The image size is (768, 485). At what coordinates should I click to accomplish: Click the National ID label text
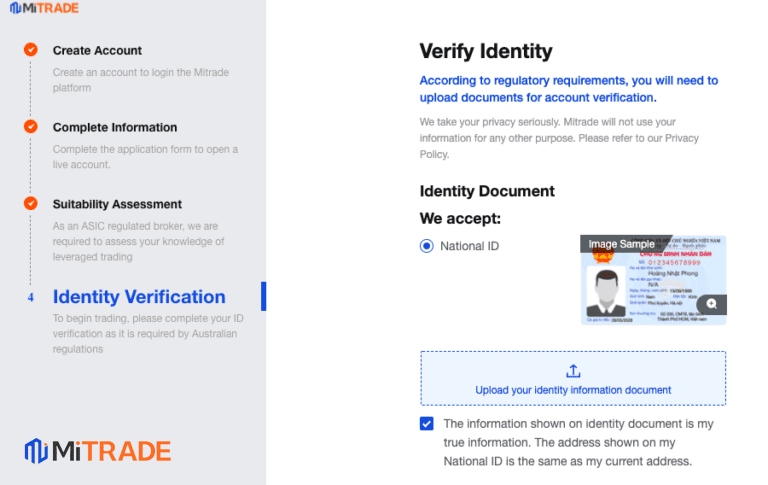point(469,246)
